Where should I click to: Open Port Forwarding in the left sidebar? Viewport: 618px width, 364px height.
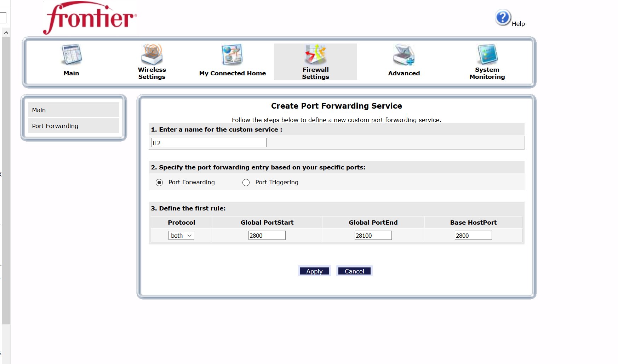pyautogui.click(x=74, y=126)
